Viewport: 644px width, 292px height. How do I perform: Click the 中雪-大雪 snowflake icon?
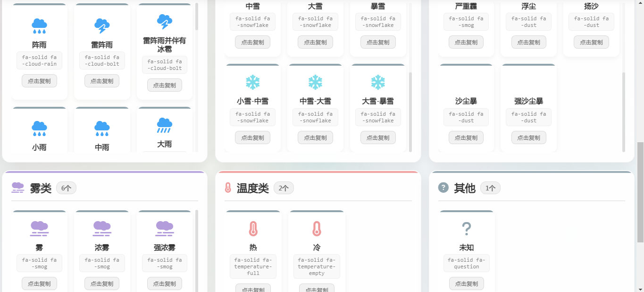[x=315, y=82]
